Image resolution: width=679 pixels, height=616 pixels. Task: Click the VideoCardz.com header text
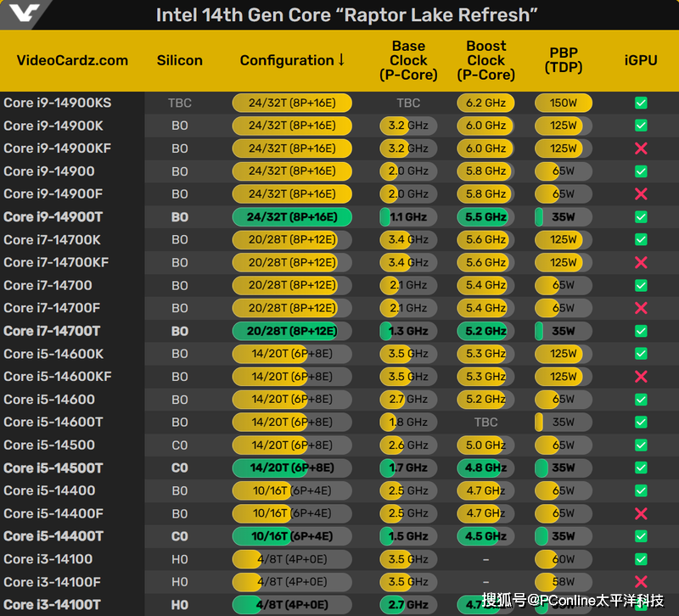click(x=72, y=60)
